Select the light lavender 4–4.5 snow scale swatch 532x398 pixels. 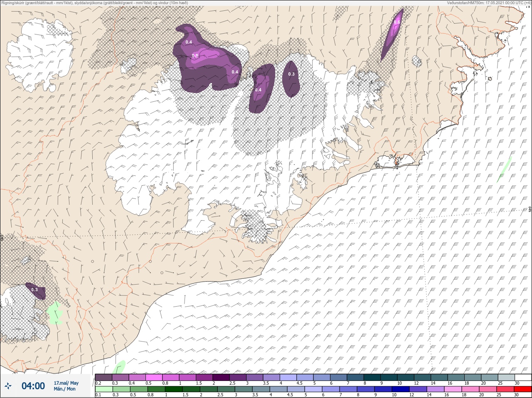288,377
